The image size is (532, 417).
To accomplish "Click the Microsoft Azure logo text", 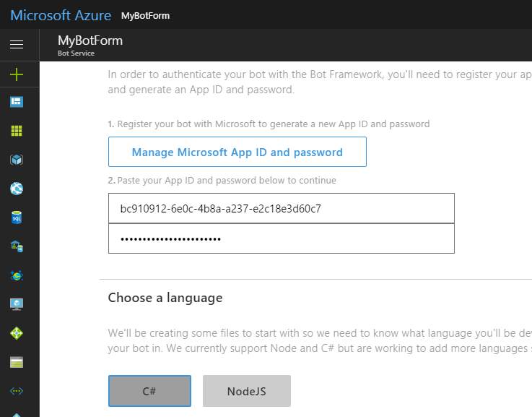I will 61,15.
